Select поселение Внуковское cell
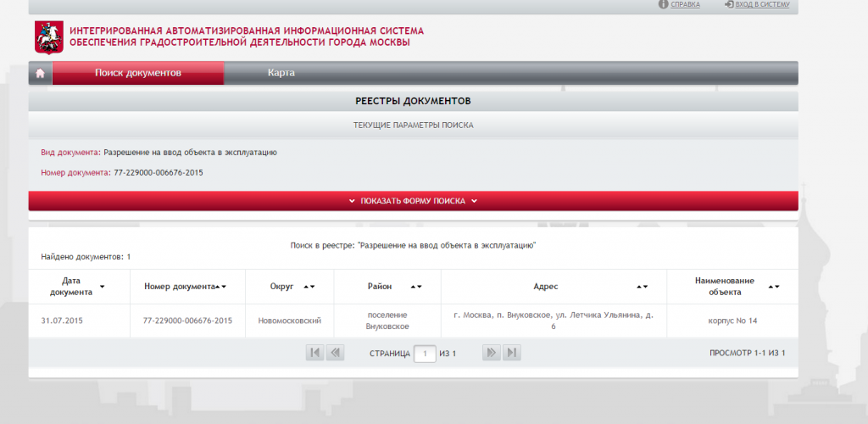Screen dimensions: 868x424 [387, 321]
